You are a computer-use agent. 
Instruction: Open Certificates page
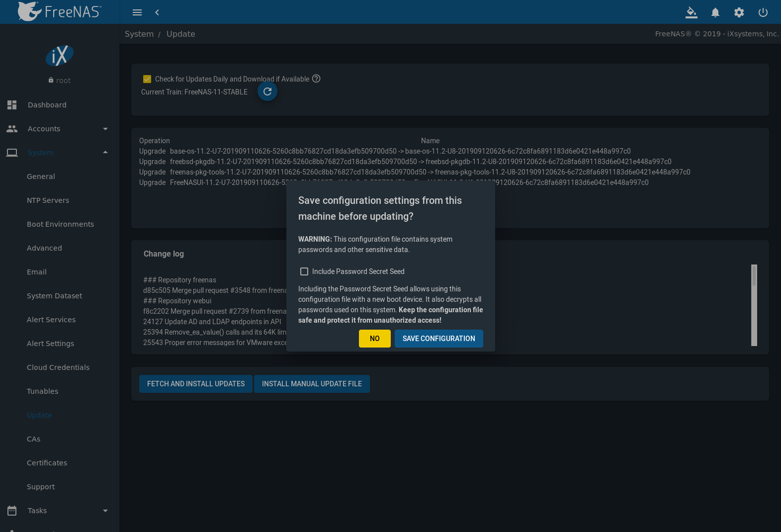click(47, 463)
